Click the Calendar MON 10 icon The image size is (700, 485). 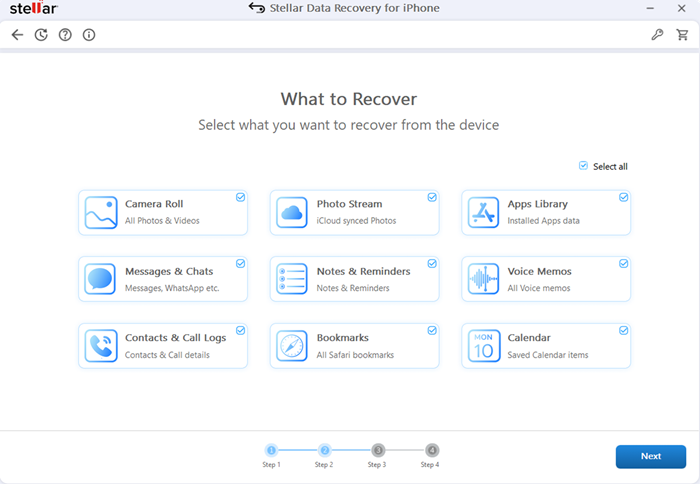[x=483, y=346]
